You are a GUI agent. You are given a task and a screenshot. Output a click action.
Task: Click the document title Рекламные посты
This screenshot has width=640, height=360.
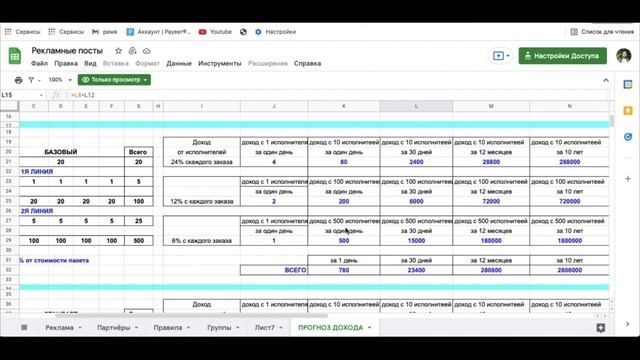click(x=67, y=51)
